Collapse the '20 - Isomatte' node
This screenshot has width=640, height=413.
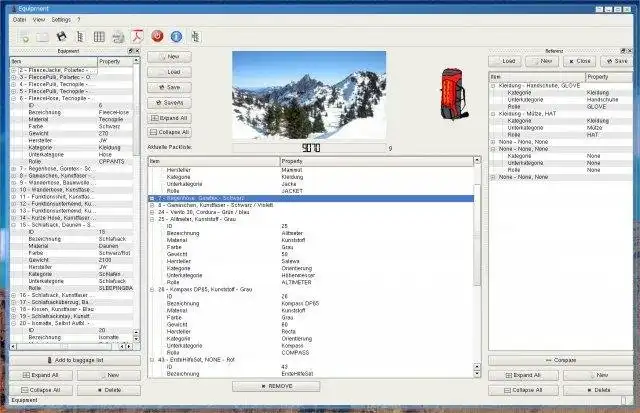click(x=13, y=323)
